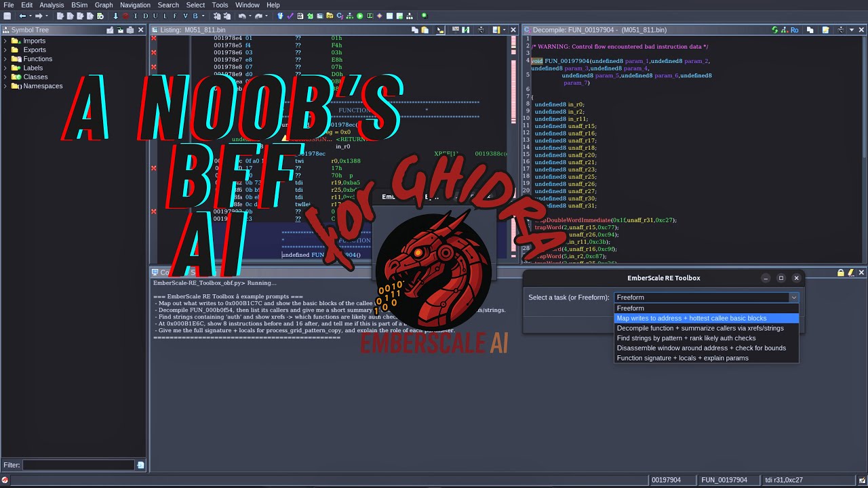Click the Ro toggle in Decompile panel
Image resolution: width=868 pixels, height=488 pixels.
click(x=794, y=30)
